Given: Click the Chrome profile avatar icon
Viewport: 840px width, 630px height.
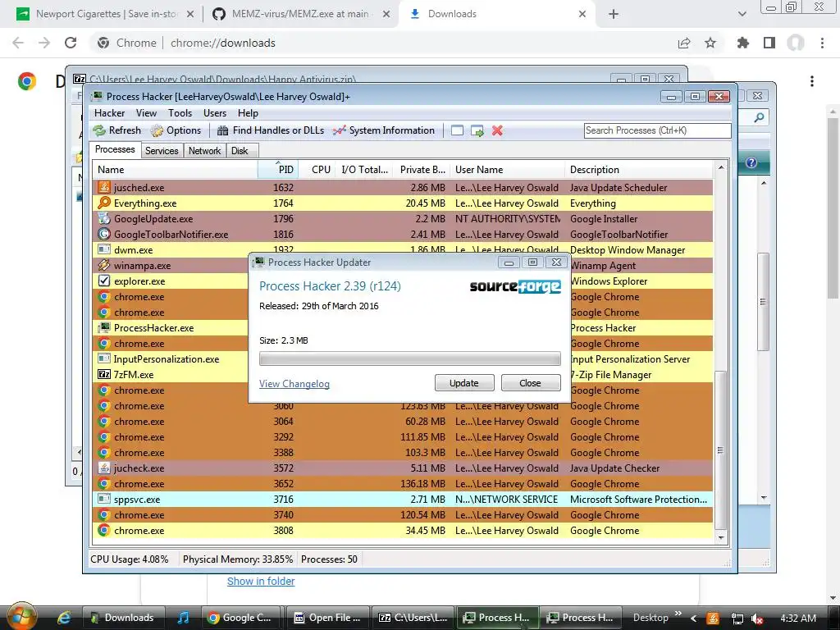Looking at the screenshot, I should pos(796,43).
